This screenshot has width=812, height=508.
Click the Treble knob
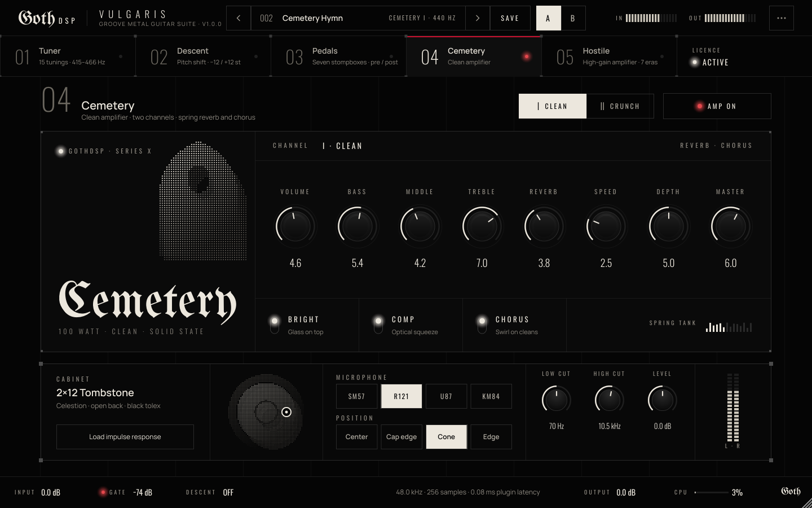point(482,226)
